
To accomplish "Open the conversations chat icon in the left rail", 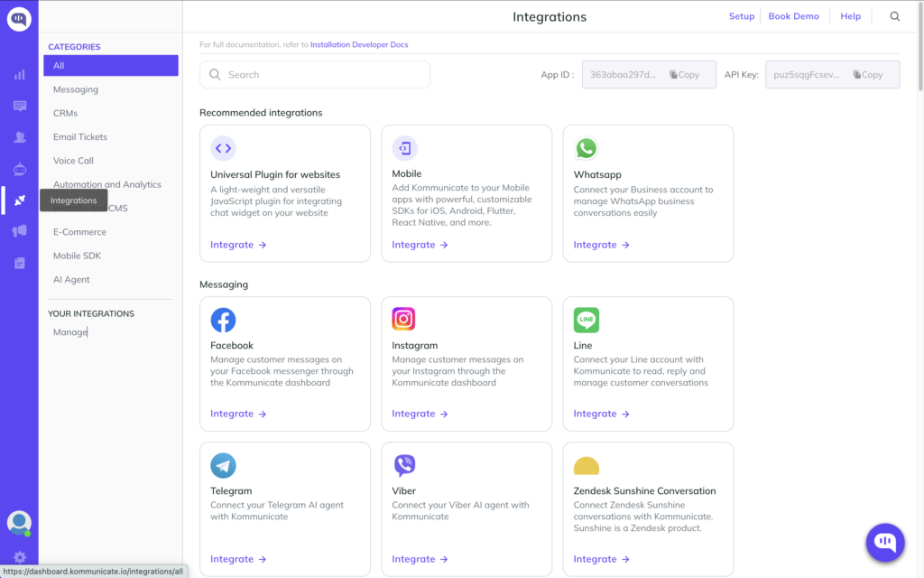I will point(19,105).
